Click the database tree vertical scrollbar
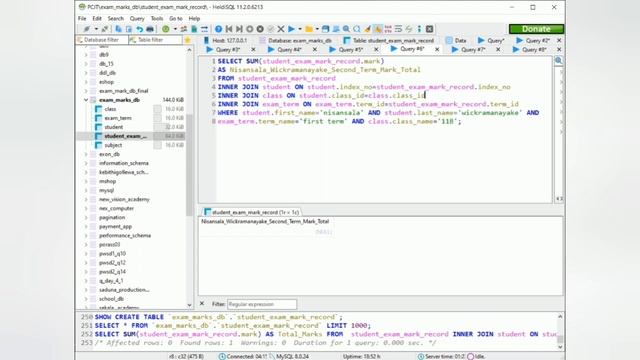Viewport: 640px width, 360px height. click(189, 178)
